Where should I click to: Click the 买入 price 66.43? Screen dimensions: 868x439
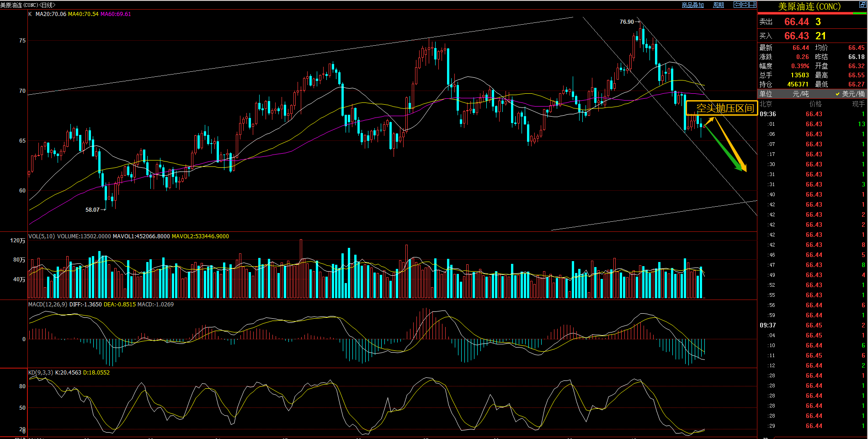point(796,36)
